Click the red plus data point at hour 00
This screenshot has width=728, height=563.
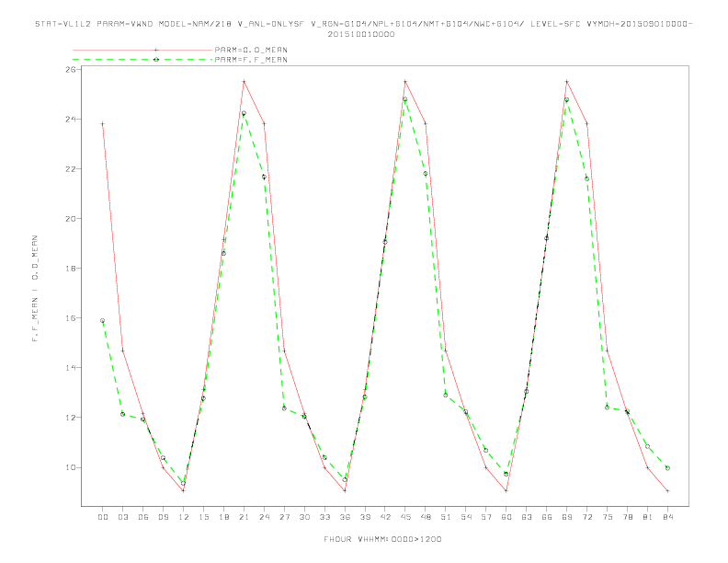(x=103, y=124)
